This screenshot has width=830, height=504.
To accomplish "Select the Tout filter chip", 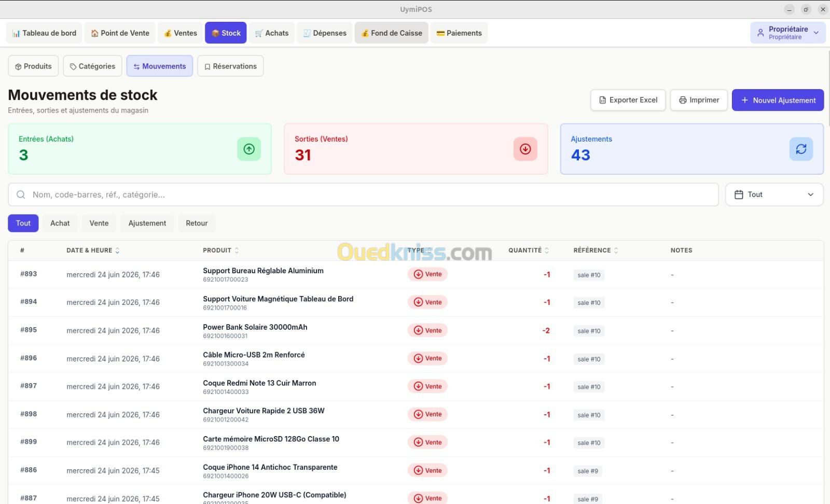I will click(x=23, y=223).
